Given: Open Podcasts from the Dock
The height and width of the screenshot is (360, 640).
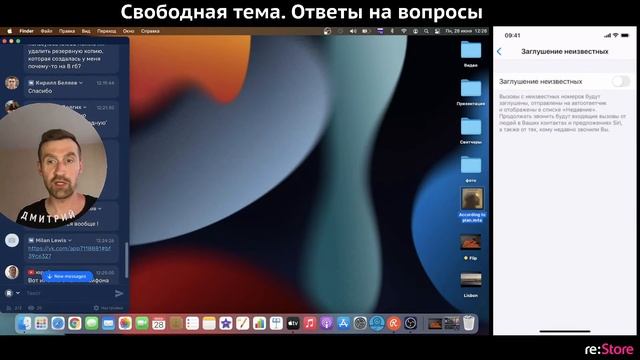Looking at the screenshot, I should pos(327,323).
